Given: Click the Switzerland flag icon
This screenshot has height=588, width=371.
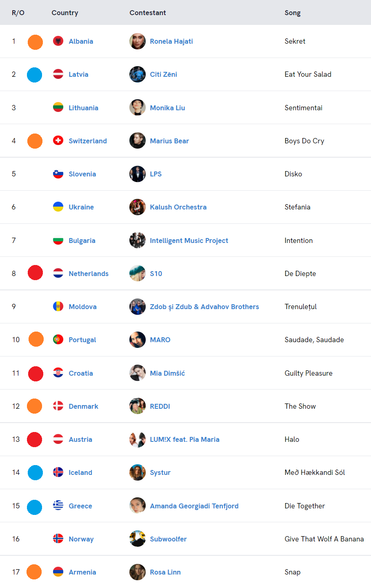Looking at the screenshot, I should point(58,141).
